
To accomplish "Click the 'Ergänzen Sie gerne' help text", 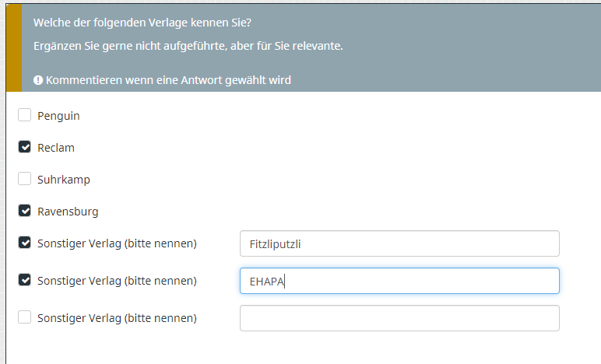I will 188,46.
